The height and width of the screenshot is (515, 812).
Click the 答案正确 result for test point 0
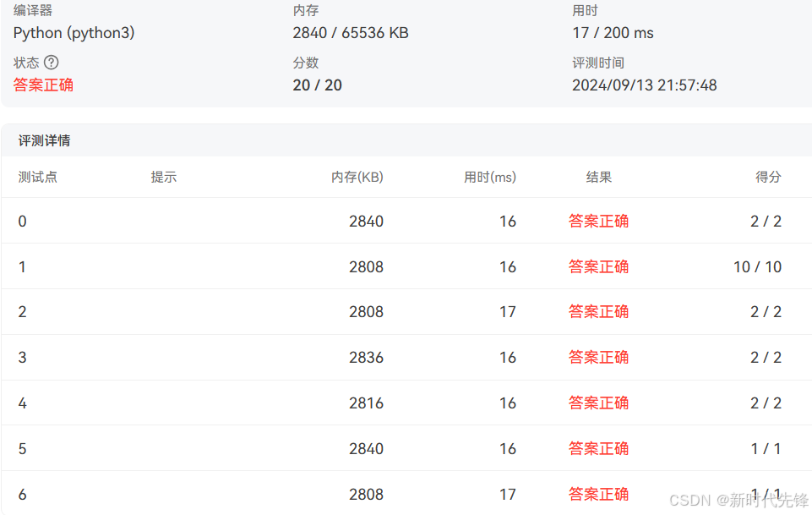[x=598, y=221]
